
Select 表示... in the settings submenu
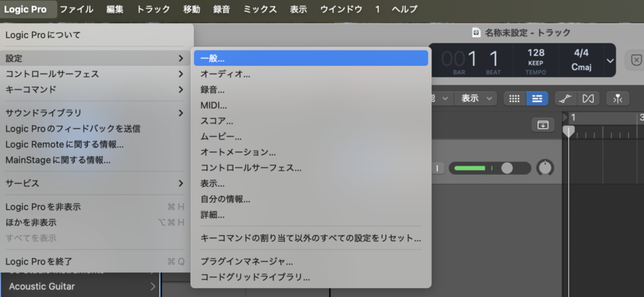pyautogui.click(x=311, y=183)
